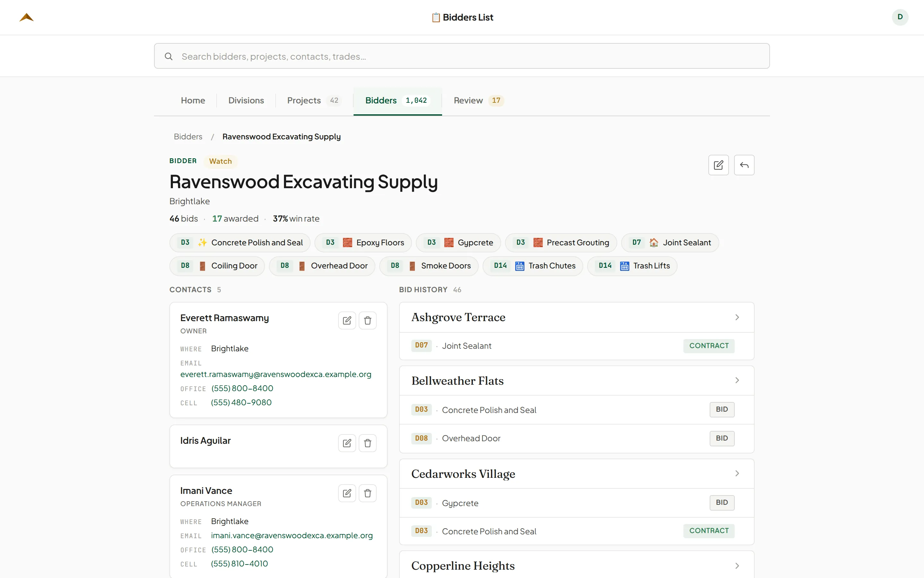Delete Everett Ramaswamy contact
924x578 pixels.
[x=367, y=320]
